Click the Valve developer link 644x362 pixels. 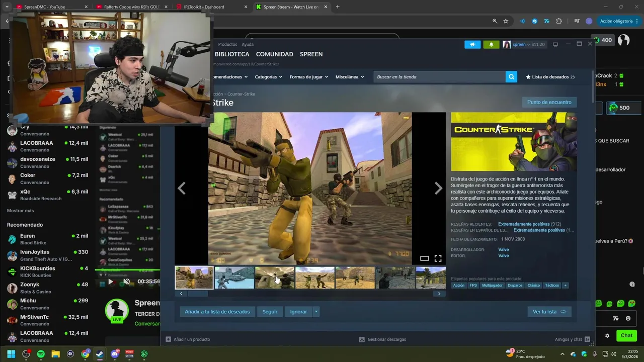coord(503,249)
